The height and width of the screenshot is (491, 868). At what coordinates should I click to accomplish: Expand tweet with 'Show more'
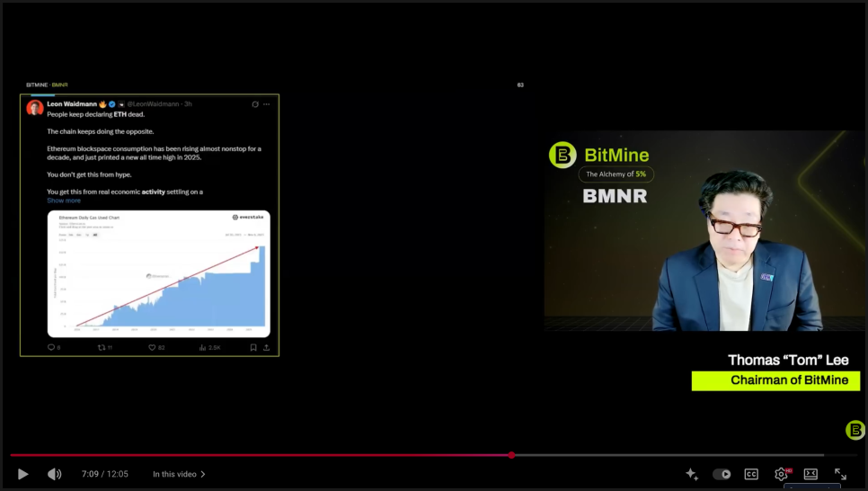64,201
